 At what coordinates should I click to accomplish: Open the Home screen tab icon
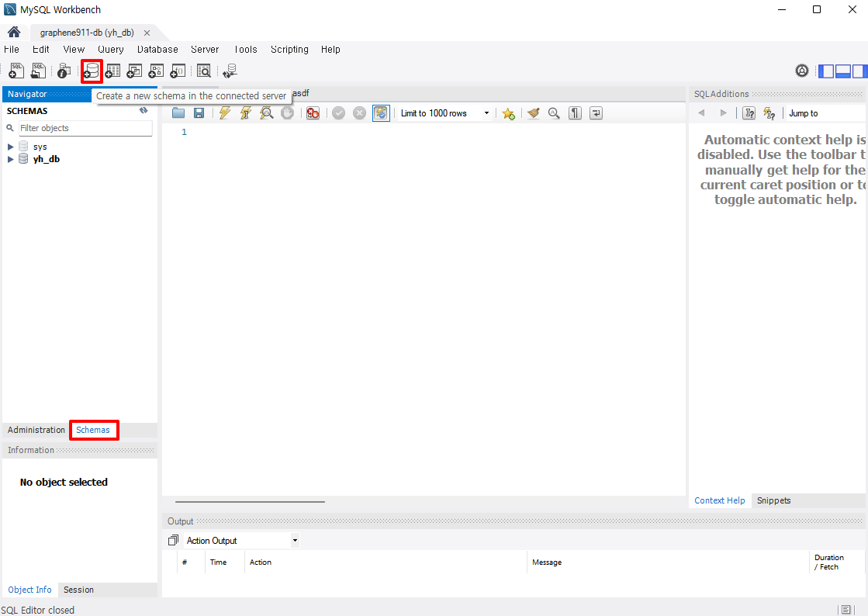tap(14, 32)
